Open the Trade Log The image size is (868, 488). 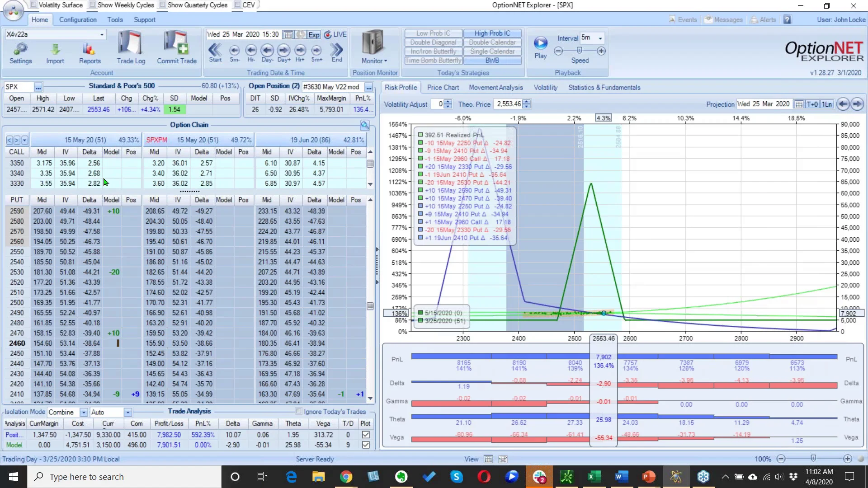[x=131, y=47]
